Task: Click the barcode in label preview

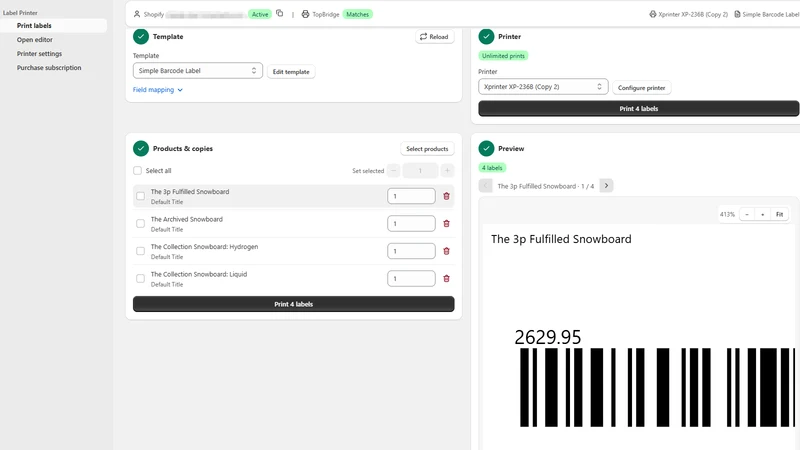Action: [657, 388]
